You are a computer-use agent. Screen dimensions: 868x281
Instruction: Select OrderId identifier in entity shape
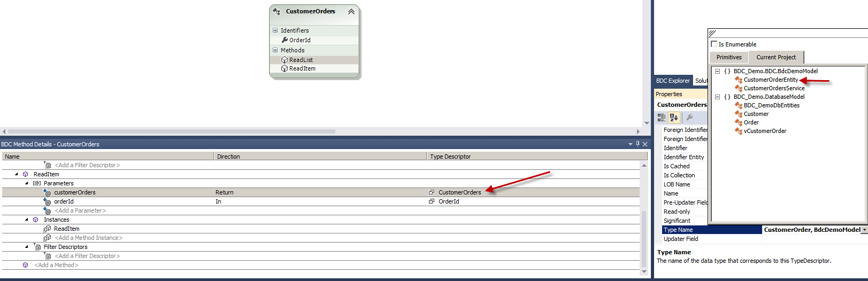pos(299,40)
